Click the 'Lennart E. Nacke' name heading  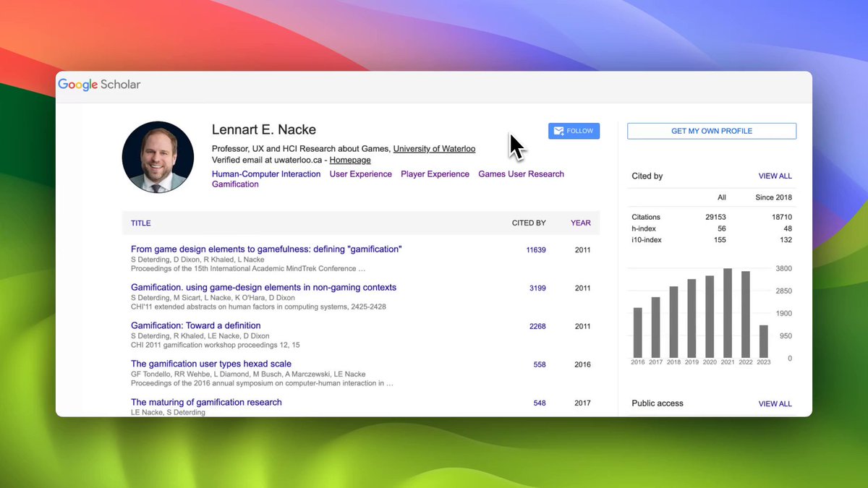264,130
